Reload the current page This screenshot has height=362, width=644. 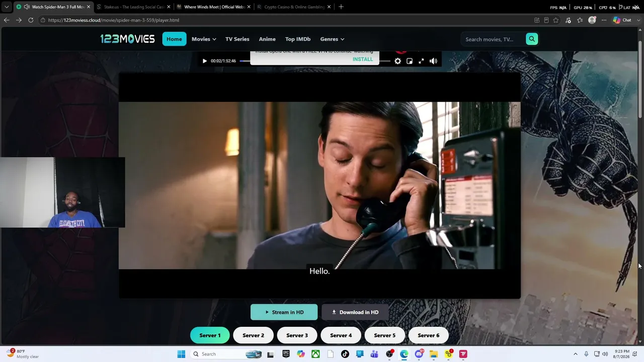coord(31,20)
